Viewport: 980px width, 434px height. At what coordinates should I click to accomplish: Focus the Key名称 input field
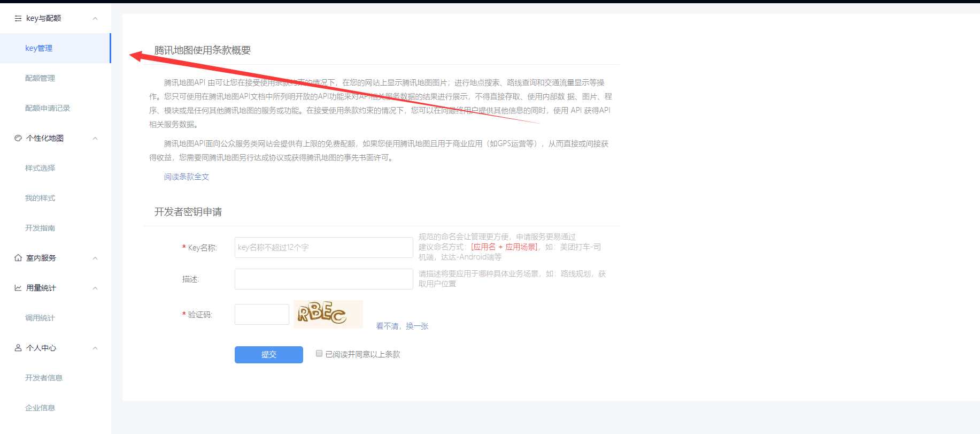[x=323, y=247]
